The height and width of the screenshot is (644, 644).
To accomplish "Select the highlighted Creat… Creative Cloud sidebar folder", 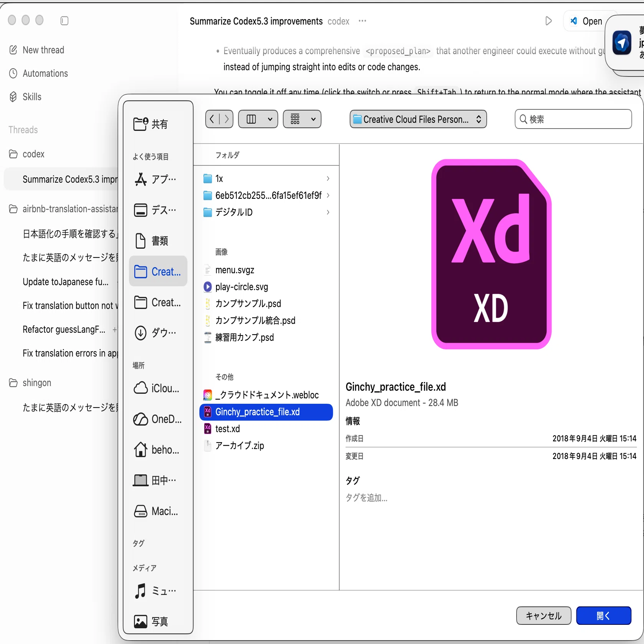I will pyautogui.click(x=158, y=271).
